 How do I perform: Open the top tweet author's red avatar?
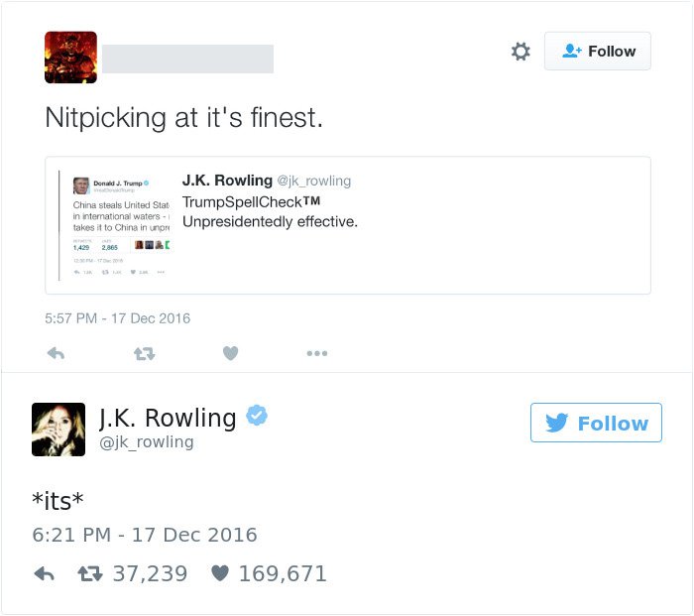click(x=70, y=58)
